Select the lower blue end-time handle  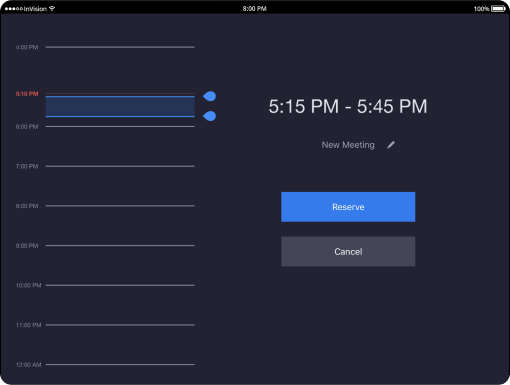tap(210, 116)
